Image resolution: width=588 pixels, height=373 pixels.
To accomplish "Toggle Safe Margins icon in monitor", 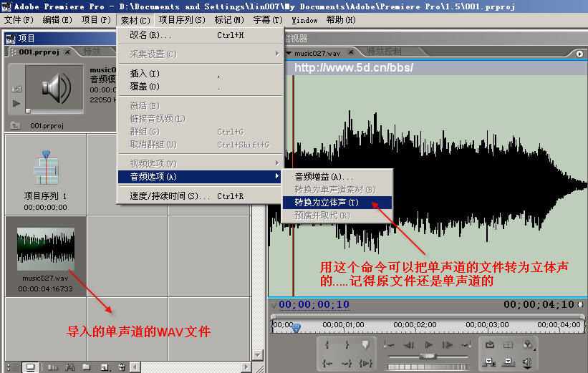I will pyautogui.click(x=509, y=344).
